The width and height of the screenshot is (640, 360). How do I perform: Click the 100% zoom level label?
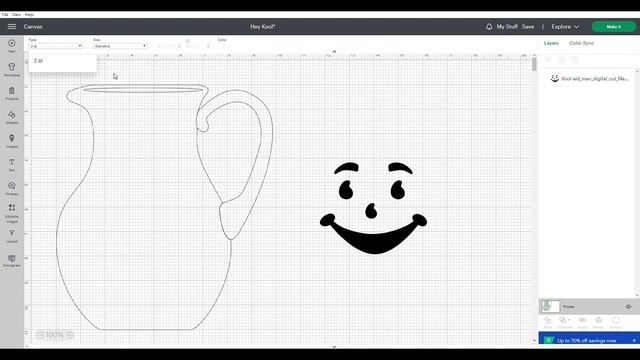click(x=55, y=335)
